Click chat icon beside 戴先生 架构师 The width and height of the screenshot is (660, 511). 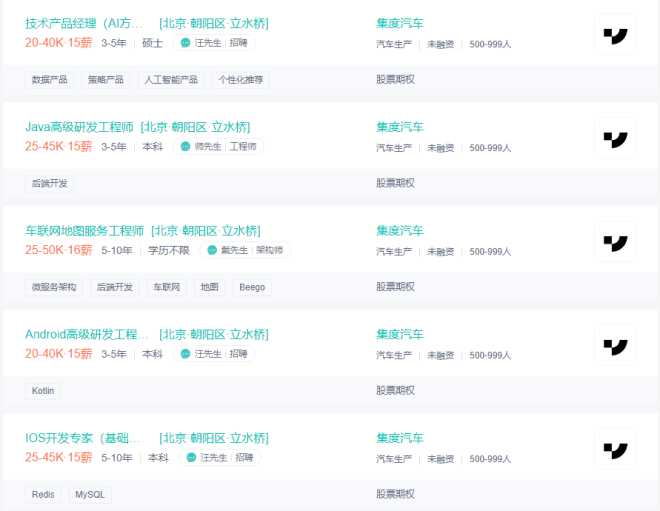click(212, 250)
